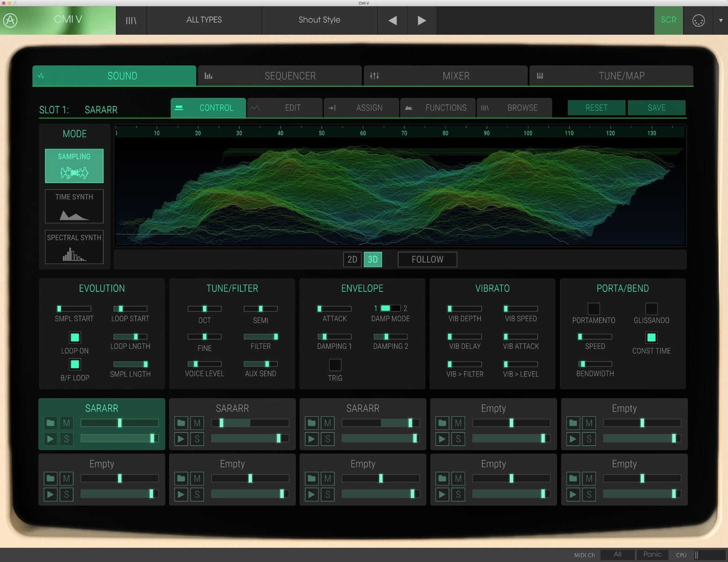Go to the next preset arrow
This screenshot has width=728, height=562.
coord(422,20)
